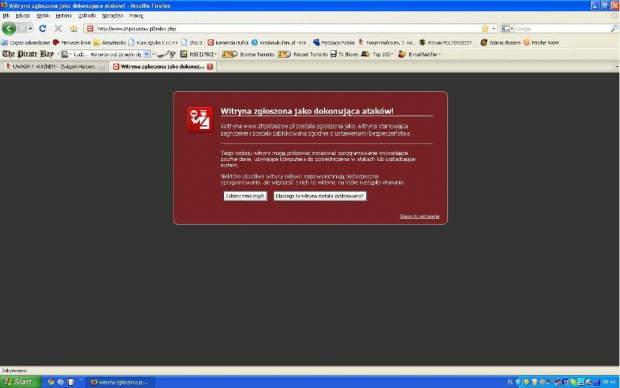
Task: Open the Edycja menu
Action: [x=23, y=16]
